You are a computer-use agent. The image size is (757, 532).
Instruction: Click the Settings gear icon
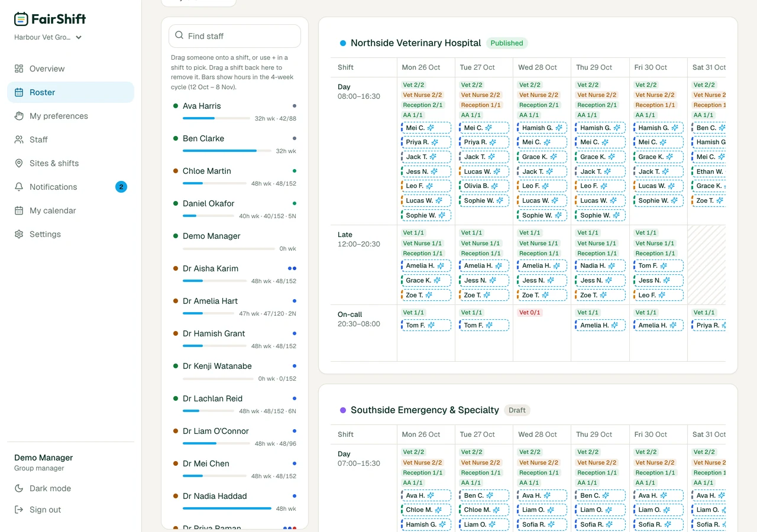(19, 234)
